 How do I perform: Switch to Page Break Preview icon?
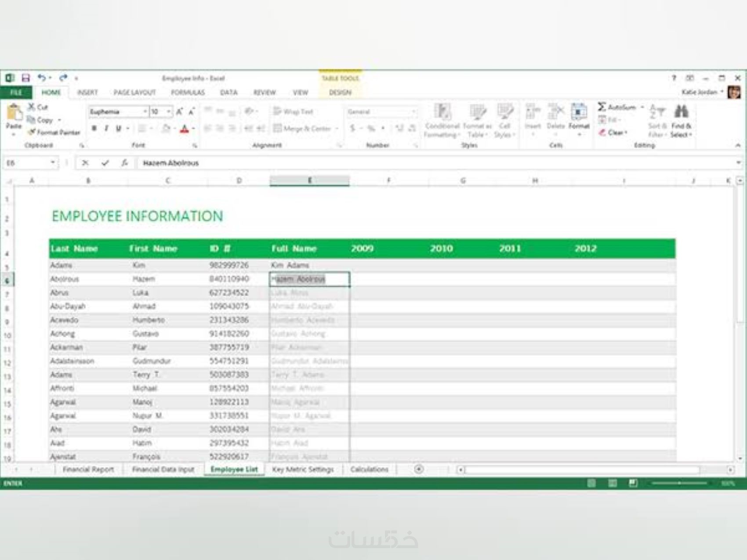pyautogui.click(x=633, y=483)
